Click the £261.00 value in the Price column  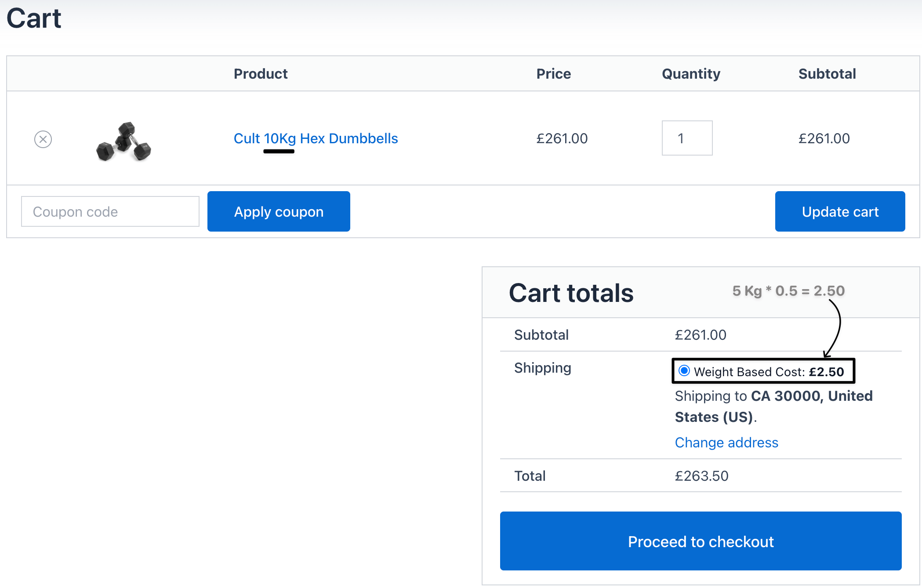[562, 138]
